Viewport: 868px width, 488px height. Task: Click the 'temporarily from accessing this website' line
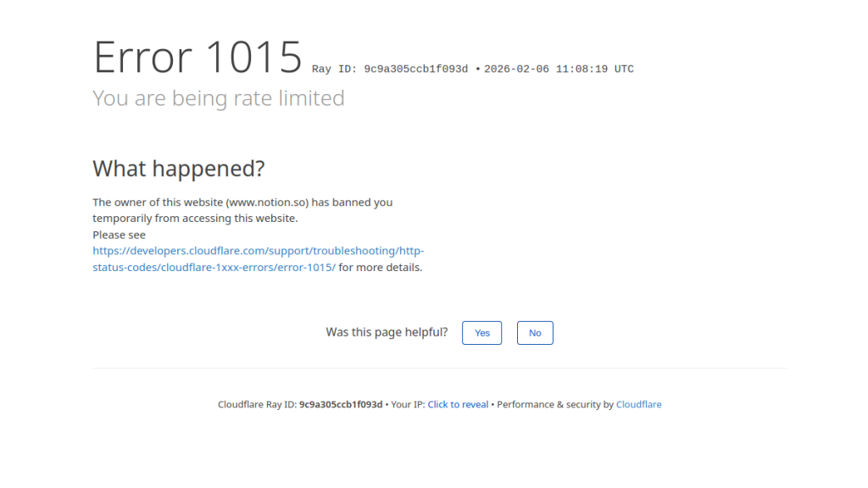pos(195,219)
